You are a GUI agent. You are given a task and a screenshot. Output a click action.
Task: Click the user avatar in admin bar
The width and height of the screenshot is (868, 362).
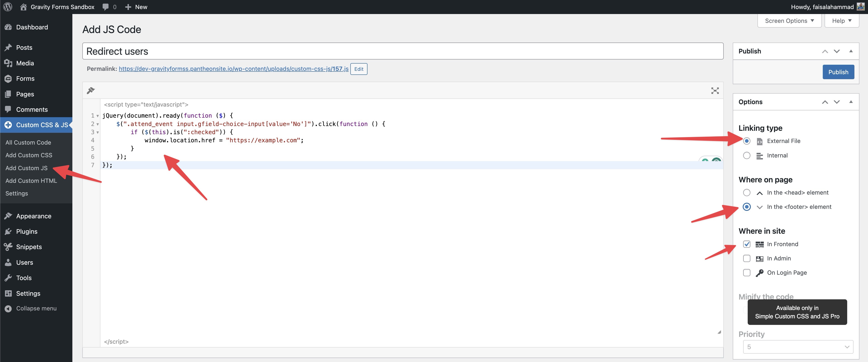(860, 7)
